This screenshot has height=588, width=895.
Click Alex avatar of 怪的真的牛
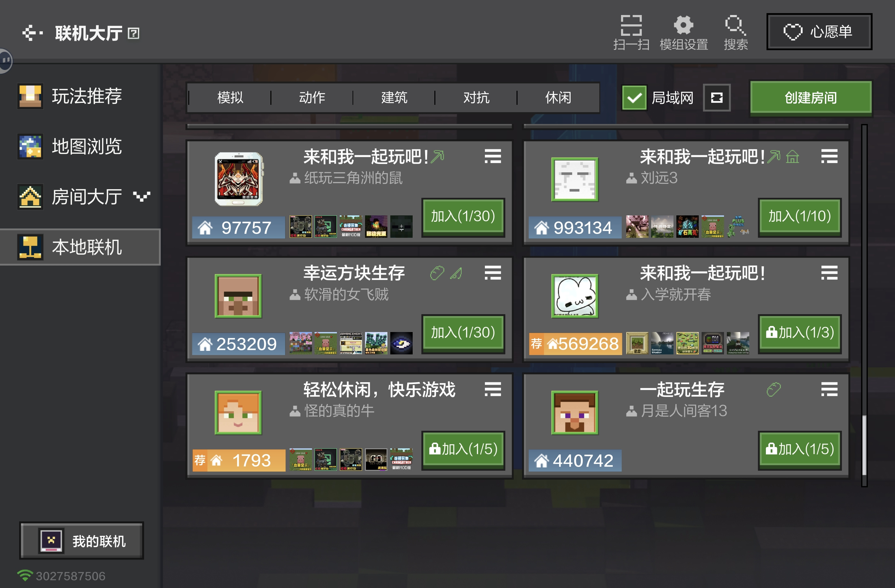coord(238,413)
